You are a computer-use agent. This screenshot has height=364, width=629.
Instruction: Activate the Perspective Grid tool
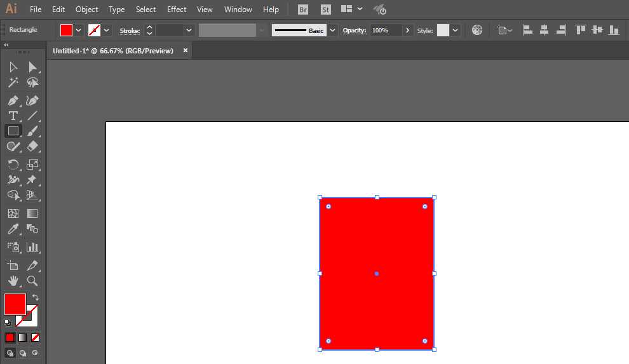tap(32, 195)
